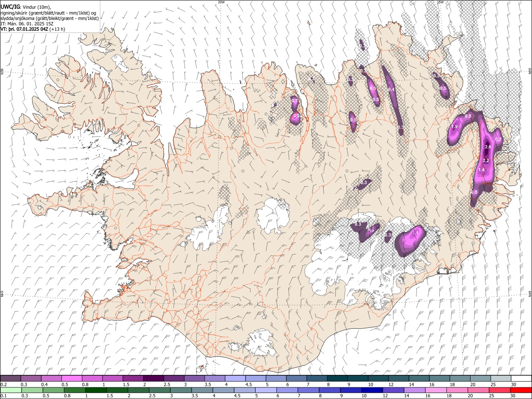This screenshot has width=532, height=399.
Task: Click the teal-grey 14–16 snow legend swatch
Action: click(x=440, y=378)
